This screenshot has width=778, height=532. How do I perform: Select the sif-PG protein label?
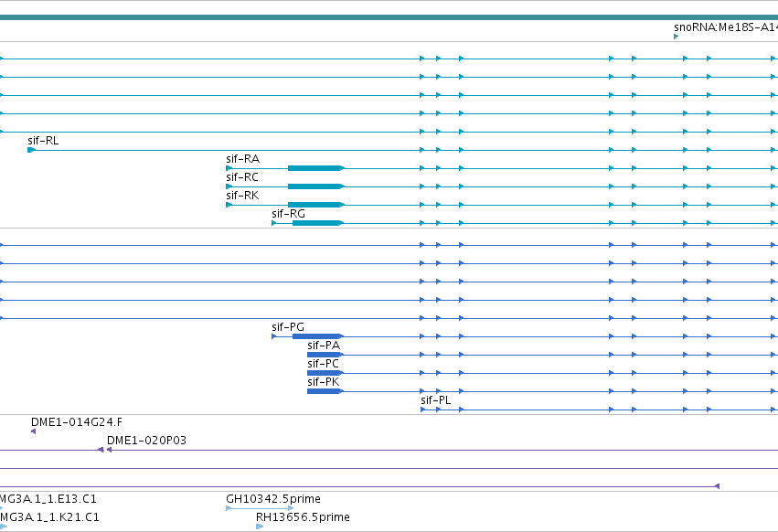(x=288, y=327)
